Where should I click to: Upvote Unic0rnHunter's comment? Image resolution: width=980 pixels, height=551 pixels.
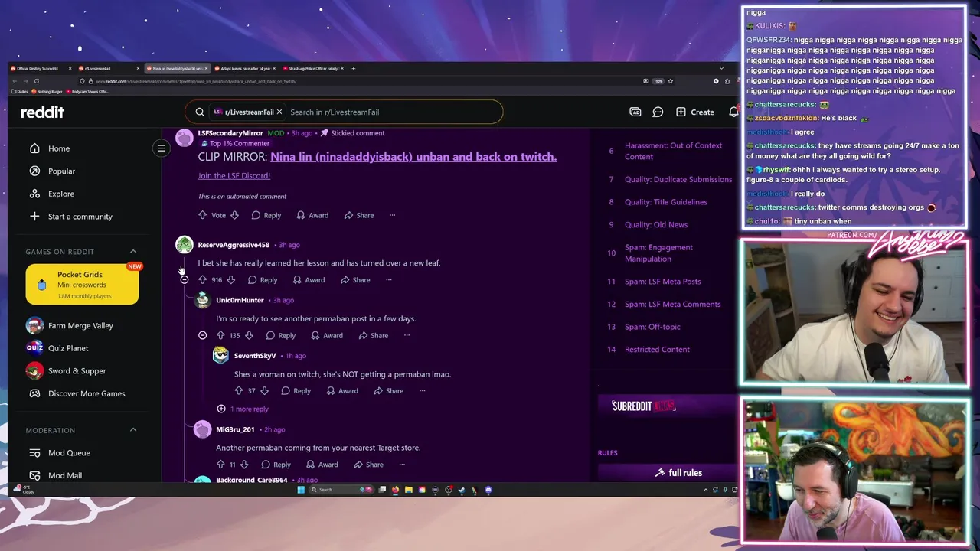[x=220, y=335]
